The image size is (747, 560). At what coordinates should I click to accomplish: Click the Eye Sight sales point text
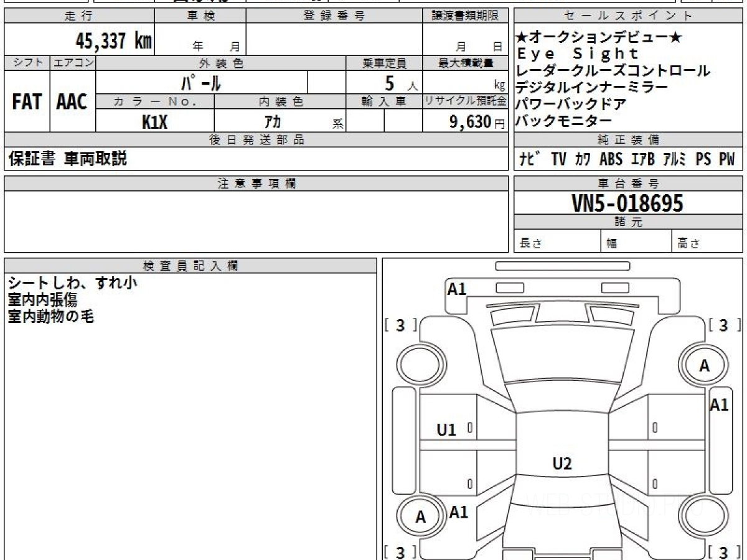tap(578, 54)
